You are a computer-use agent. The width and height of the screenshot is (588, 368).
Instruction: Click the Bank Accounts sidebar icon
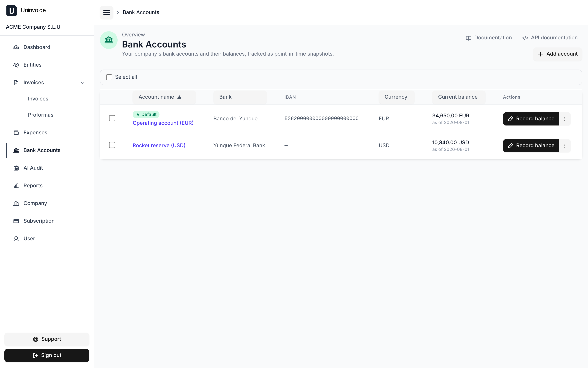coord(16,150)
